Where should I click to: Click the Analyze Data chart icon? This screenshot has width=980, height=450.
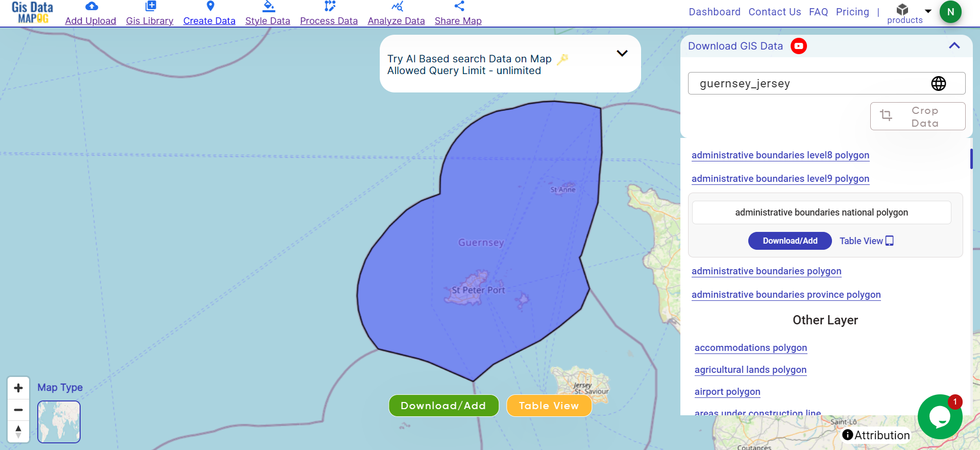point(397,6)
